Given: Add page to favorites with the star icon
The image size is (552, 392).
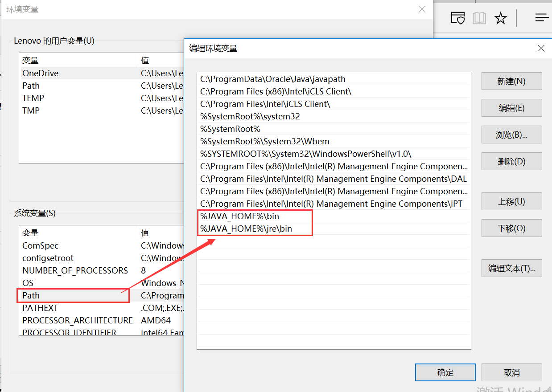Looking at the screenshot, I should pyautogui.click(x=501, y=18).
